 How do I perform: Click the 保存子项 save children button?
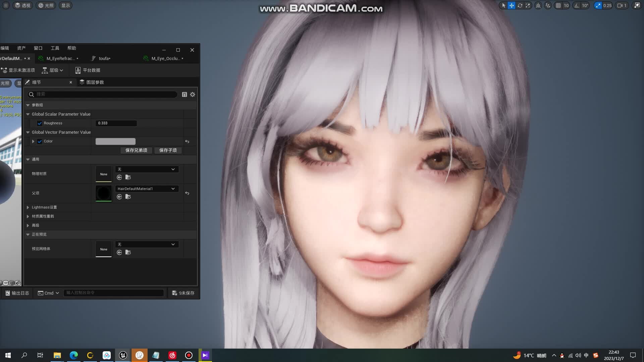(x=168, y=150)
